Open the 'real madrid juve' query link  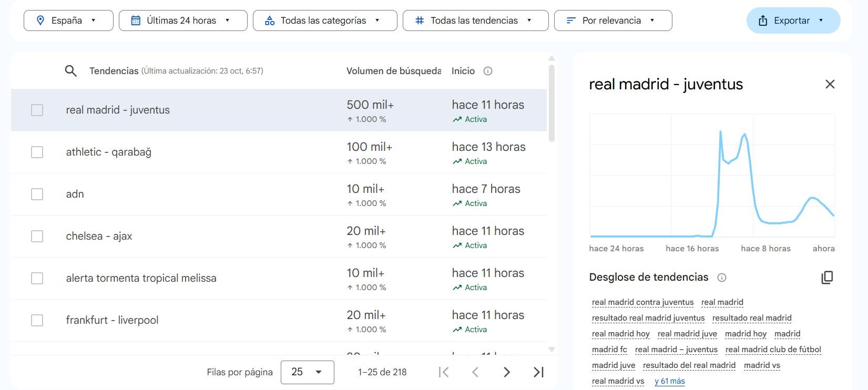point(687,334)
